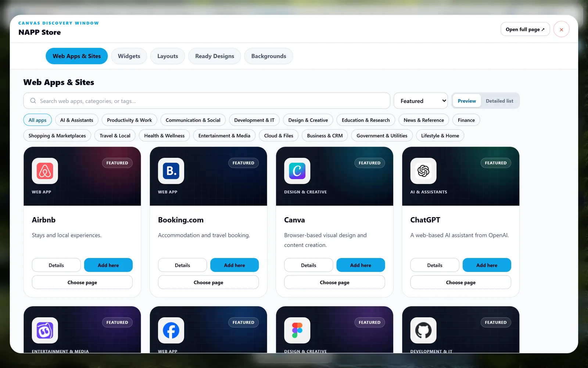Filter by Productivity & Work

coord(129,120)
